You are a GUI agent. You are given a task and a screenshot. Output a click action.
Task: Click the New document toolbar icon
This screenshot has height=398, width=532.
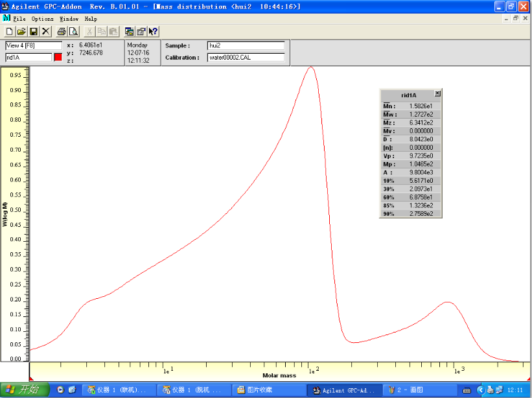pyautogui.click(x=10, y=32)
